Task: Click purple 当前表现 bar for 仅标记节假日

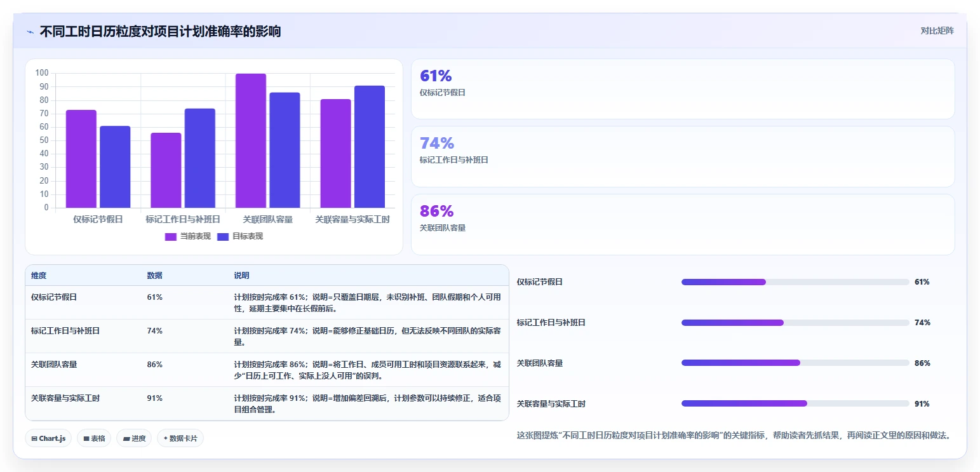Action: tap(81, 159)
